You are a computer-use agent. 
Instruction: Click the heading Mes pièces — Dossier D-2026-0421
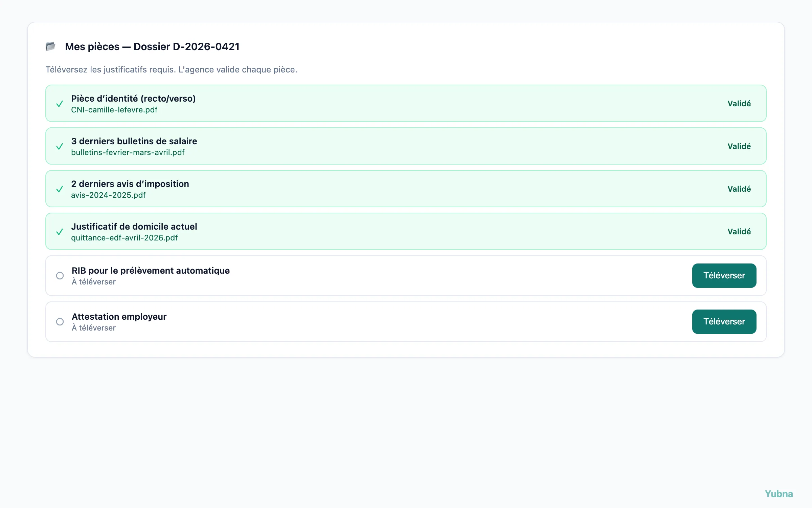click(152, 46)
